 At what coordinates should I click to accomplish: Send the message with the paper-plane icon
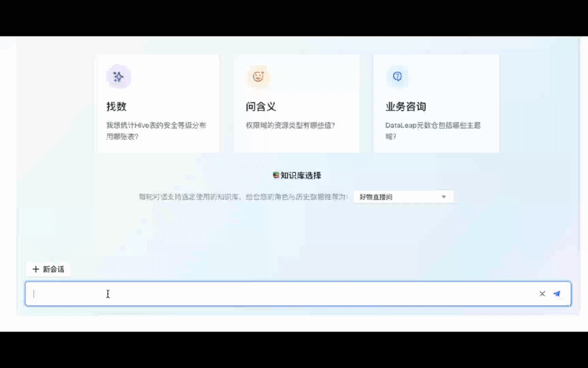(x=556, y=294)
